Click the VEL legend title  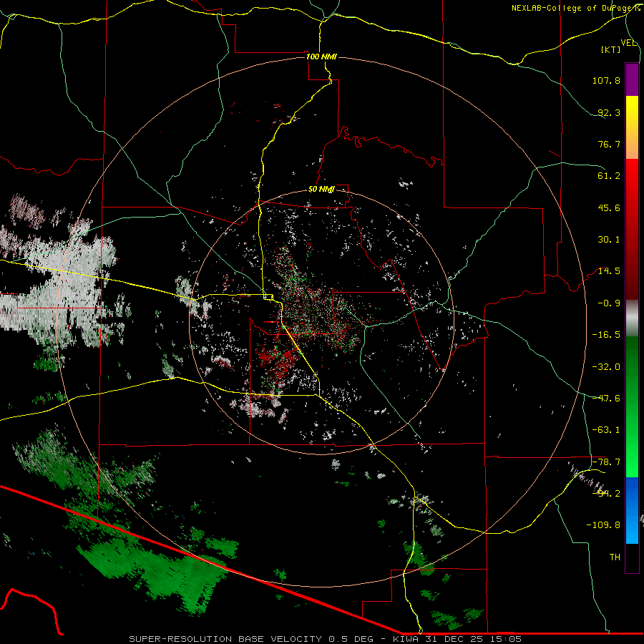(628, 43)
